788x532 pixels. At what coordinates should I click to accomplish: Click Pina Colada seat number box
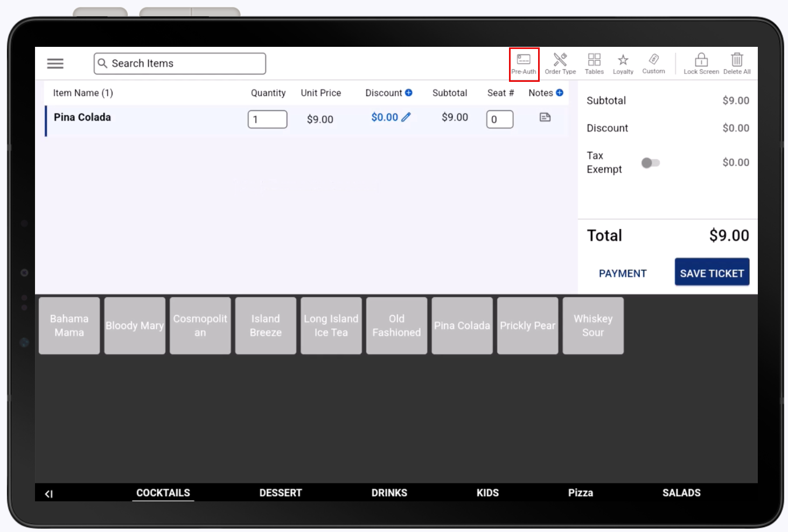point(500,120)
